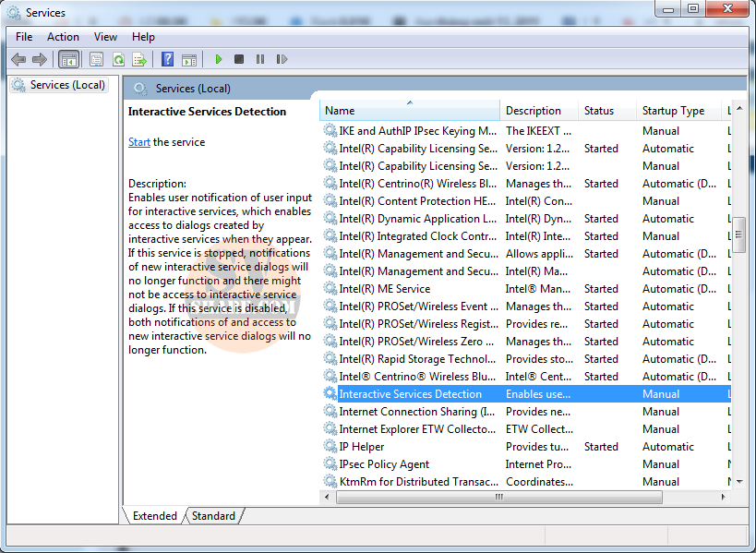Restart the service with the restart icon
Viewport: 756px width, 553px height.
coord(281,59)
